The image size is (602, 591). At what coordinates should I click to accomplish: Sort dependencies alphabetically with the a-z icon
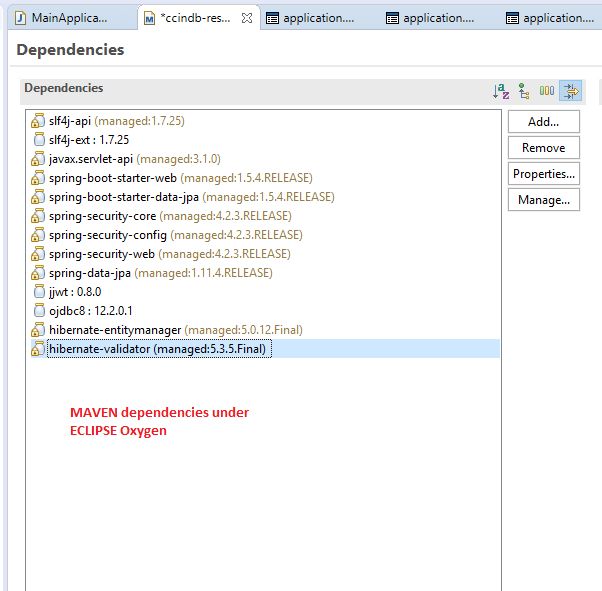click(501, 91)
